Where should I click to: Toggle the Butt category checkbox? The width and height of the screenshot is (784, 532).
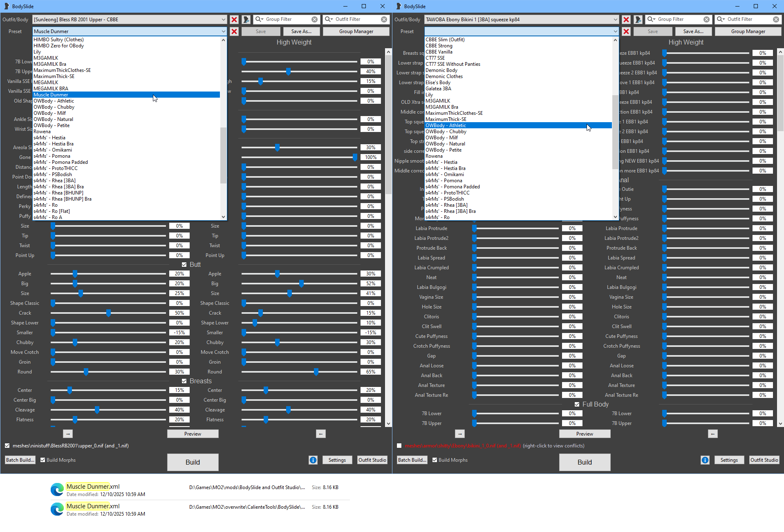(x=184, y=265)
